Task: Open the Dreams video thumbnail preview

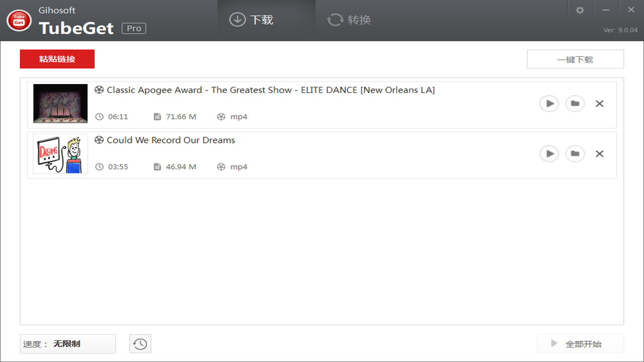Action: click(60, 153)
